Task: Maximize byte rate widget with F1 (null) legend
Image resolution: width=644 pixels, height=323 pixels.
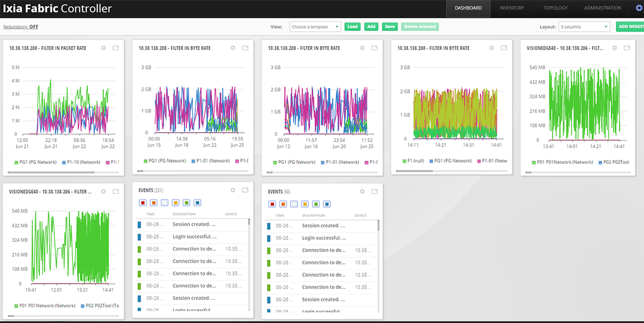Action: click(504, 48)
